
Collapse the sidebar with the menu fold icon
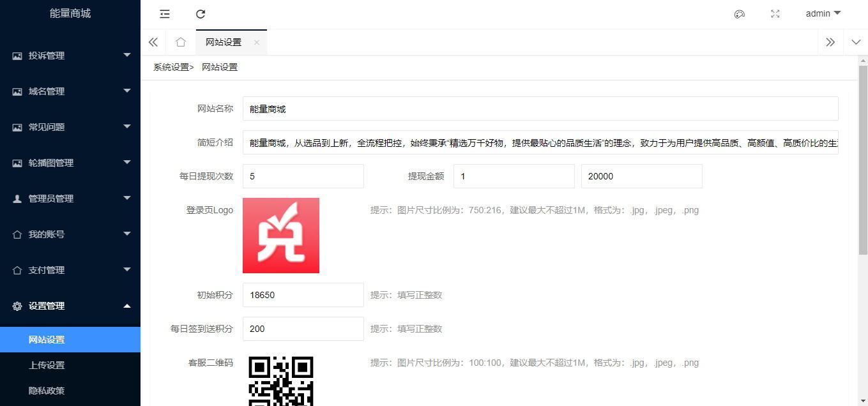pyautogui.click(x=165, y=14)
